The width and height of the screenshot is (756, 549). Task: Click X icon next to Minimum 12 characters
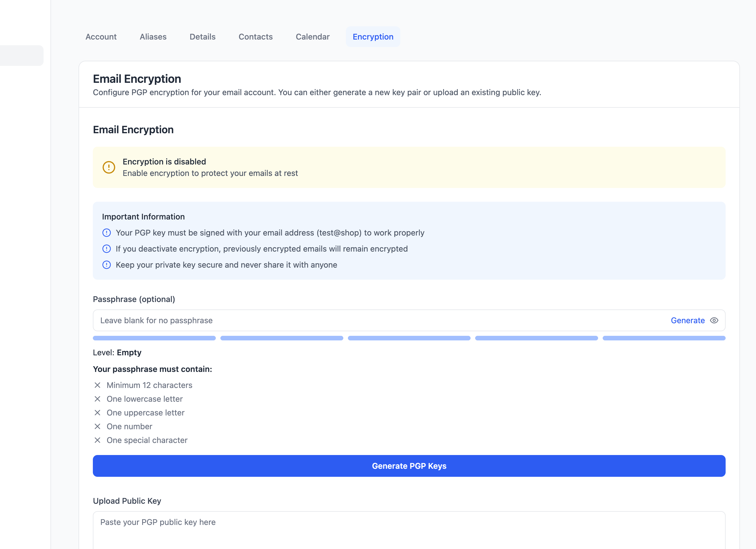click(x=97, y=385)
